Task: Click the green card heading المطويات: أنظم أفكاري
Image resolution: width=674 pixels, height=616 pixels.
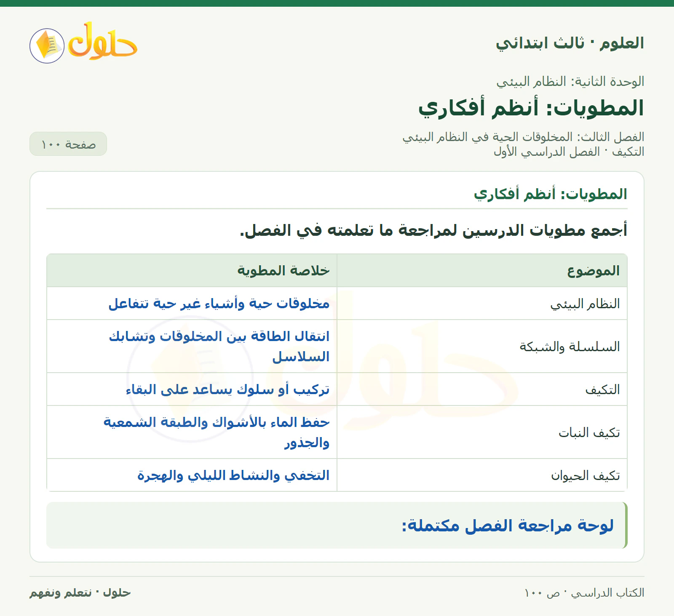Action: point(550,194)
